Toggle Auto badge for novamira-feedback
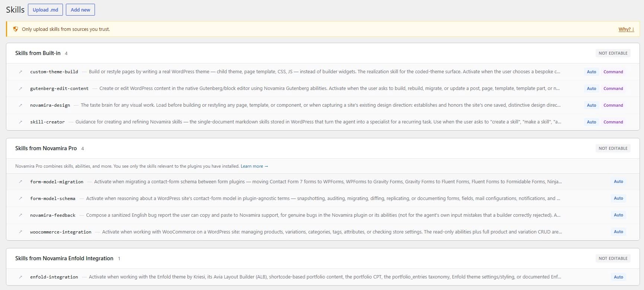The image size is (644, 290). point(618,215)
